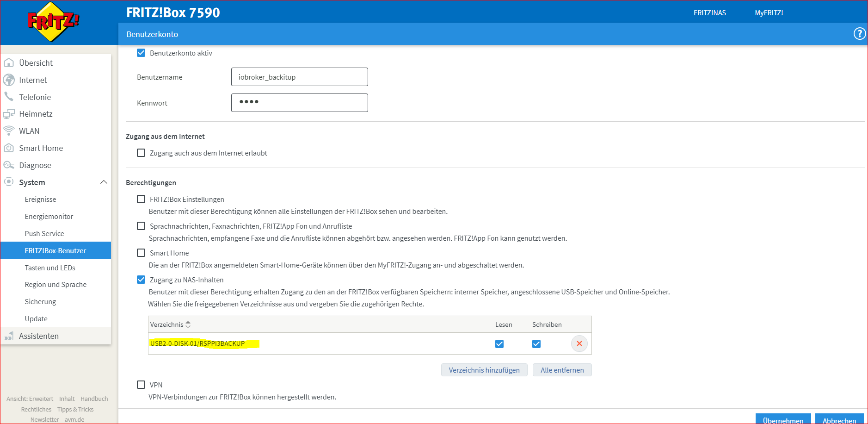Click the FRITZ!Box 7590 title
868x424 pixels.
pos(173,12)
